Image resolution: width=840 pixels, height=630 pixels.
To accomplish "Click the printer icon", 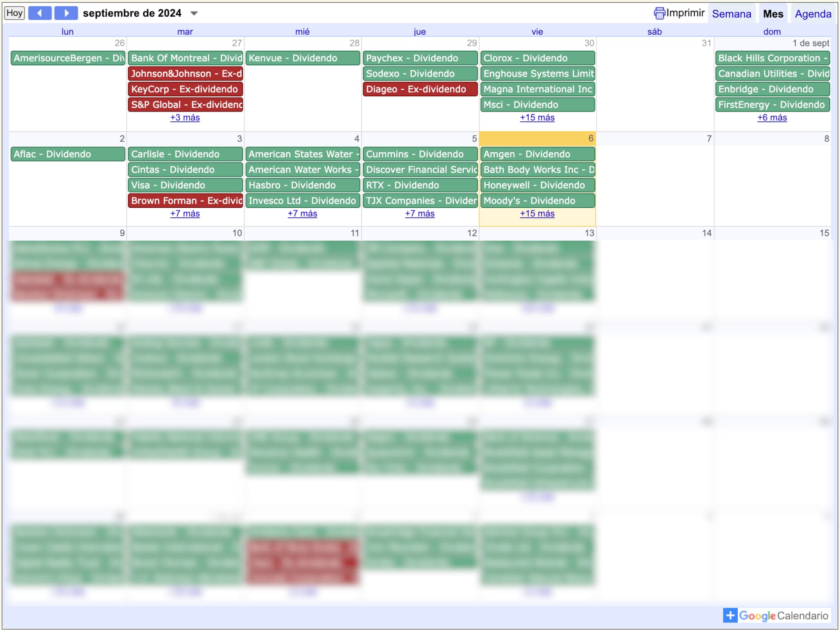I will (x=659, y=14).
